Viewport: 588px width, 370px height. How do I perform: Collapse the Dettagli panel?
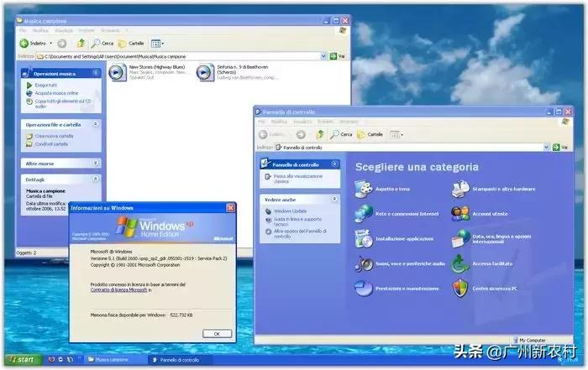point(96,179)
